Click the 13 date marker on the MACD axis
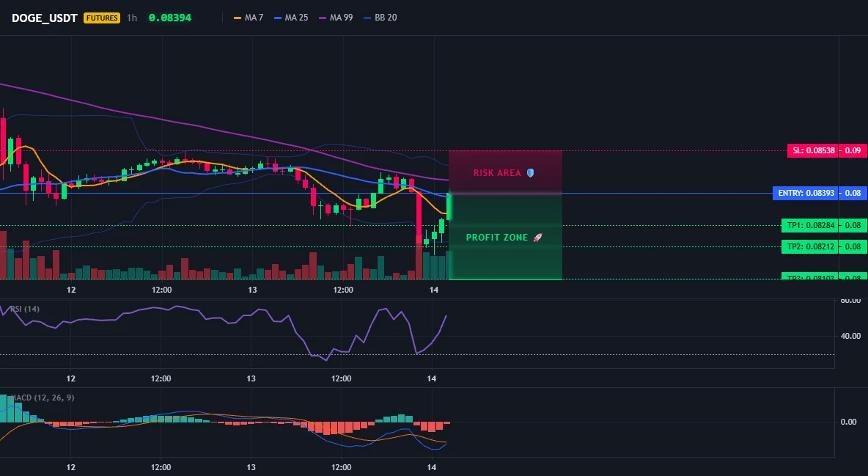Screen dimensions: 868x476 tap(251, 467)
